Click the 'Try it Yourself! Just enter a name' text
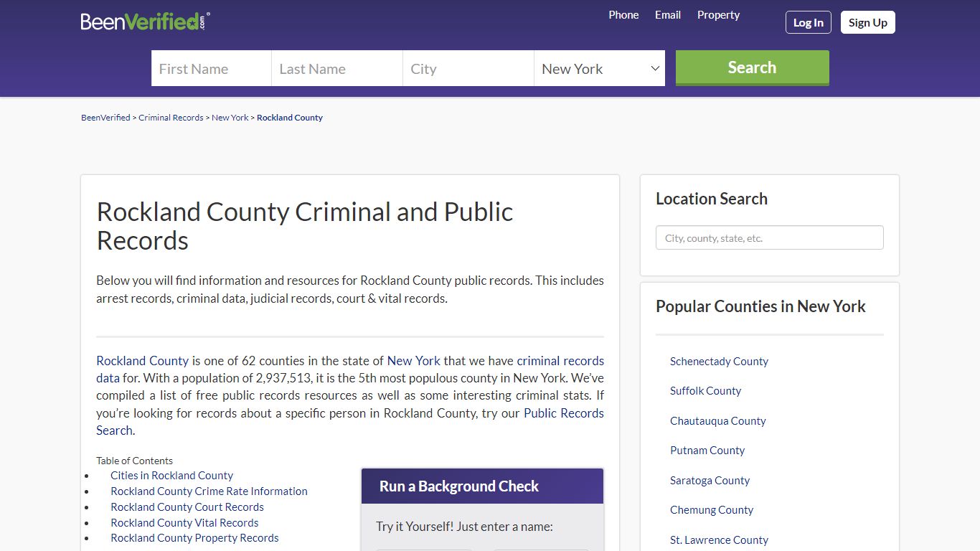The width and height of the screenshot is (980, 551). click(464, 527)
